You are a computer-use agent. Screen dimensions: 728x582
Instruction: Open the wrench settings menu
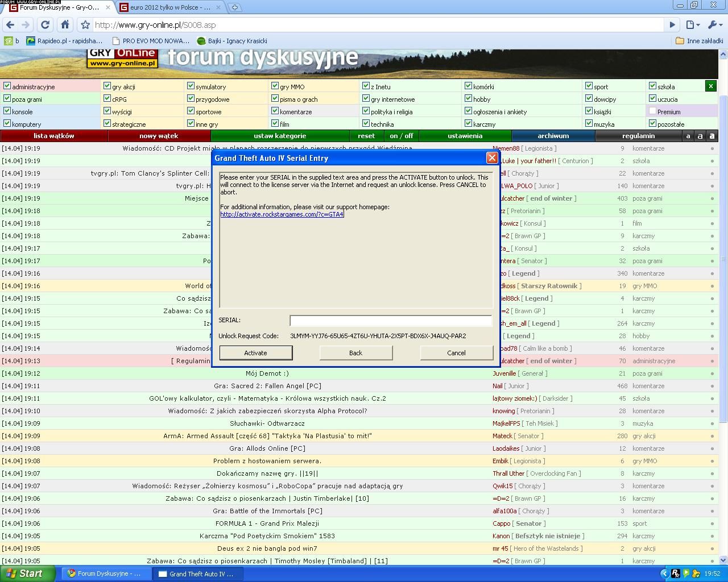pos(714,25)
